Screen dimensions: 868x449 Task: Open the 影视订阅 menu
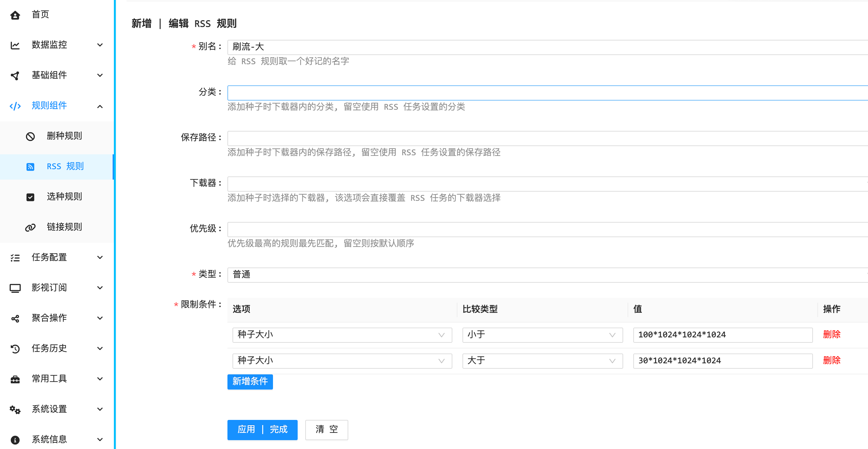point(49,288)
